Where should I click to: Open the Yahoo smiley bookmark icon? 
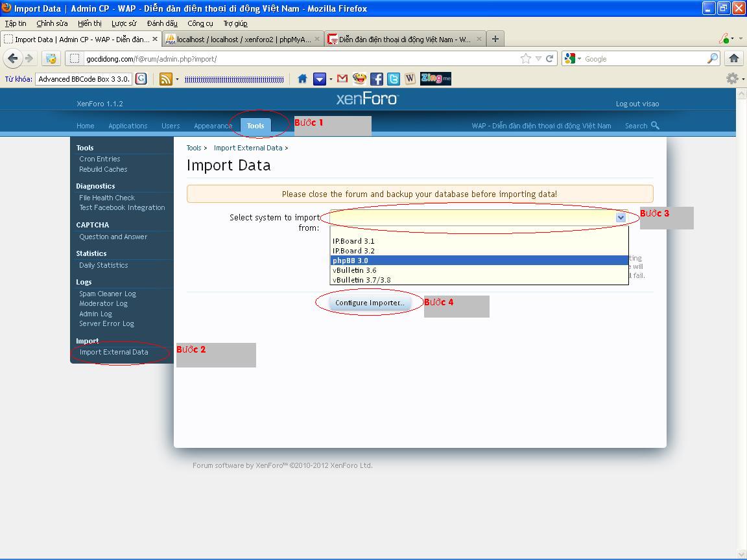click(359, 78)
